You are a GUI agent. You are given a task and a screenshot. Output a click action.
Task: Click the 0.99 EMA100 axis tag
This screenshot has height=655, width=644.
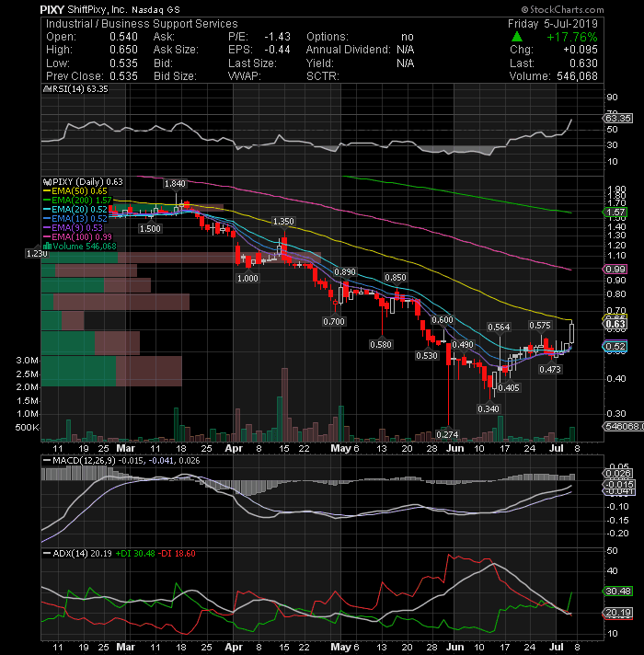tap(615, 270)
